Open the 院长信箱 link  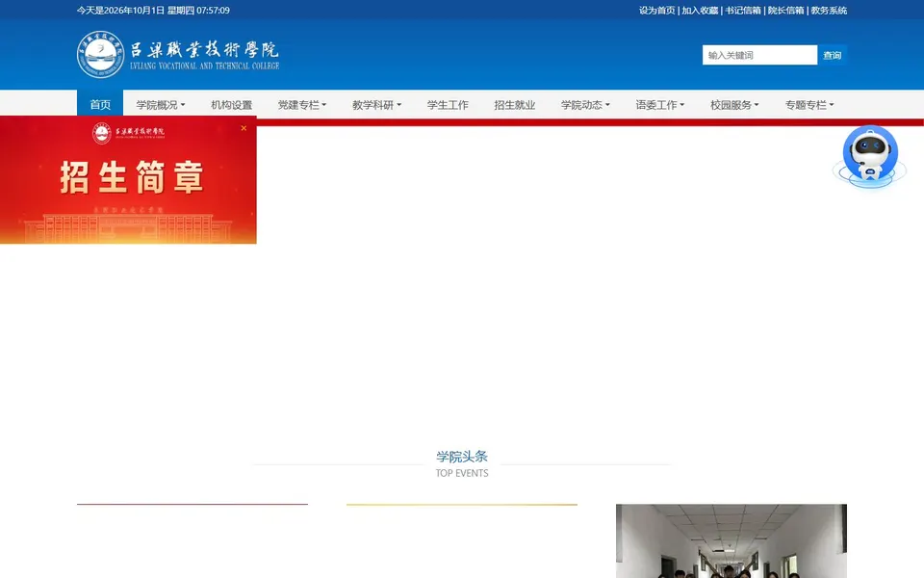click(785, 10)
